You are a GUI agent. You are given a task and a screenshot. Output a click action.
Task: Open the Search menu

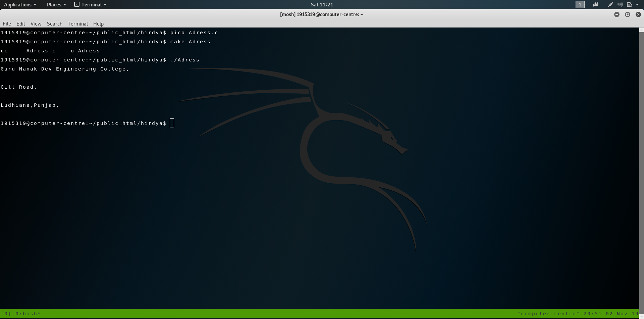click(x=55, y=24)
